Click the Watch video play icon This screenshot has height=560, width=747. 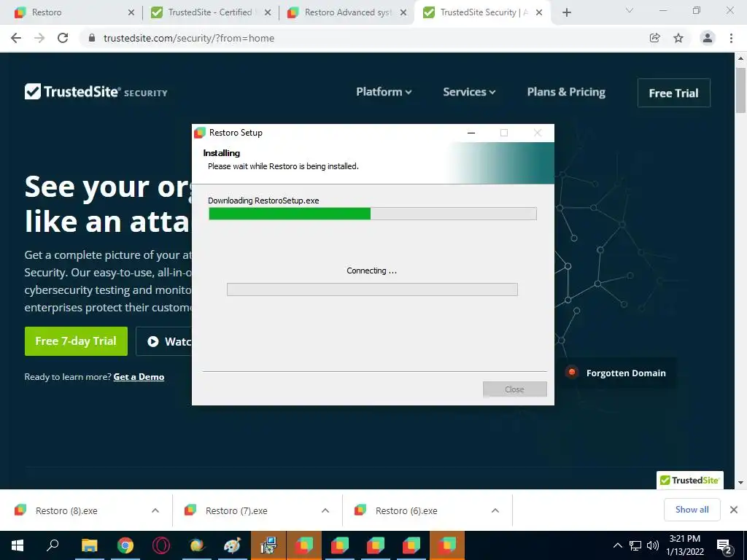click(153, 341)
